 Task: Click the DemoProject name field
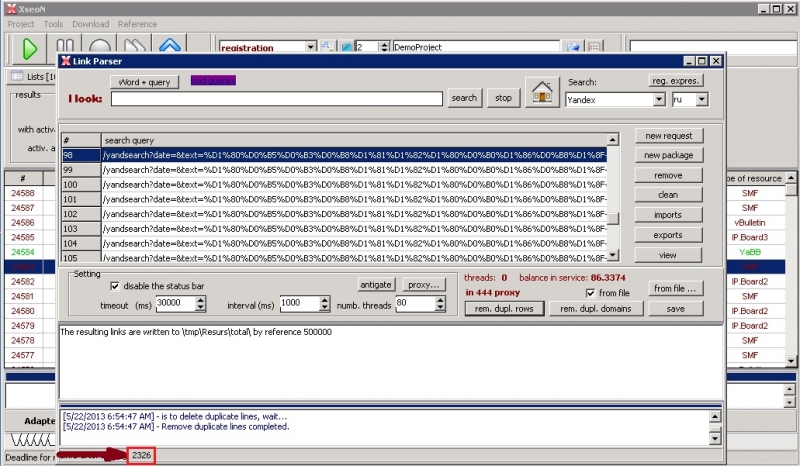[x=476, y=47]
